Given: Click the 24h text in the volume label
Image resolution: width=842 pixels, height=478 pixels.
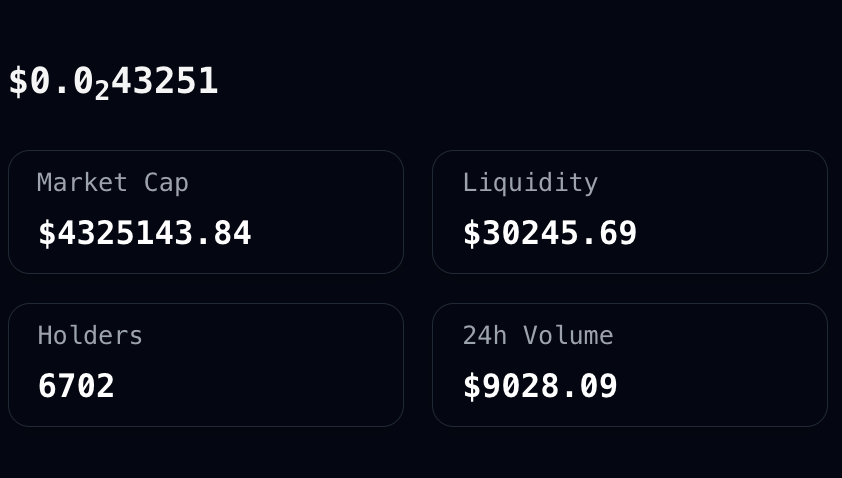Looking at the screenshot, I should 482,336.
